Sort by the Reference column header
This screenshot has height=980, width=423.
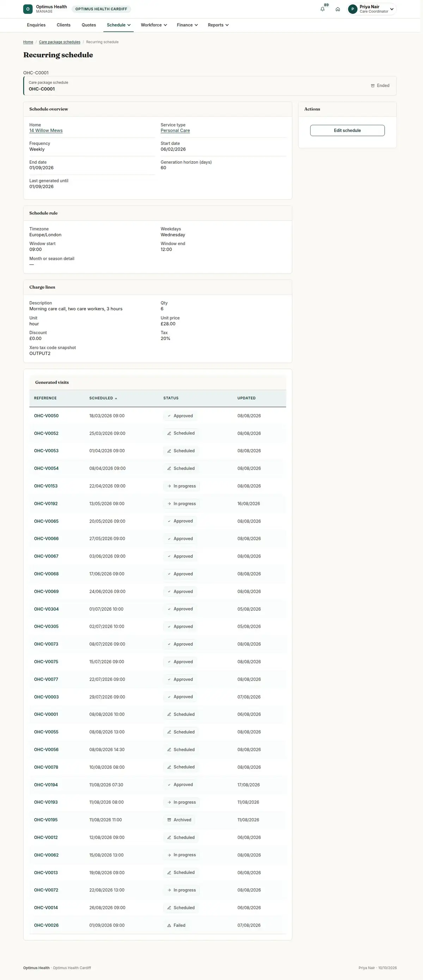click(45, 398)
